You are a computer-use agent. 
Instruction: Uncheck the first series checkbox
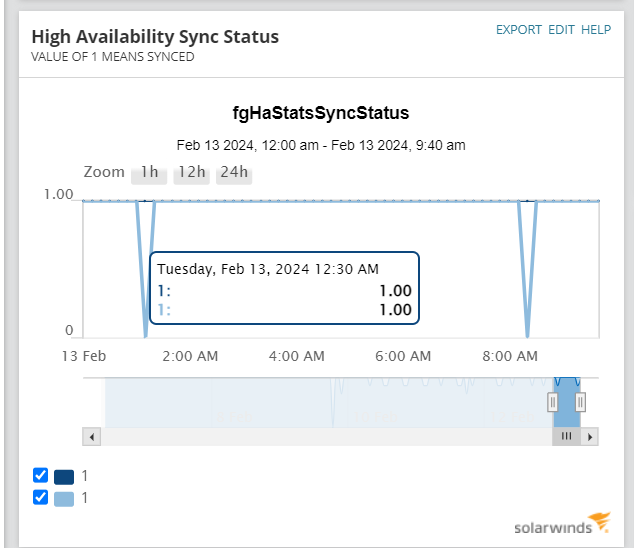[x=41, y=476]
